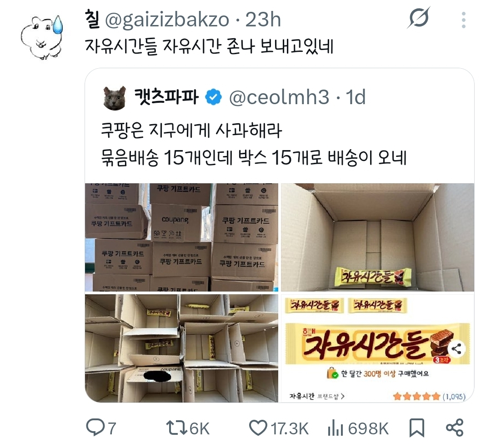Viewport: 491px width, 448px height.
Task: Open the Grok slash-circle icon
Action: (419, 18)
